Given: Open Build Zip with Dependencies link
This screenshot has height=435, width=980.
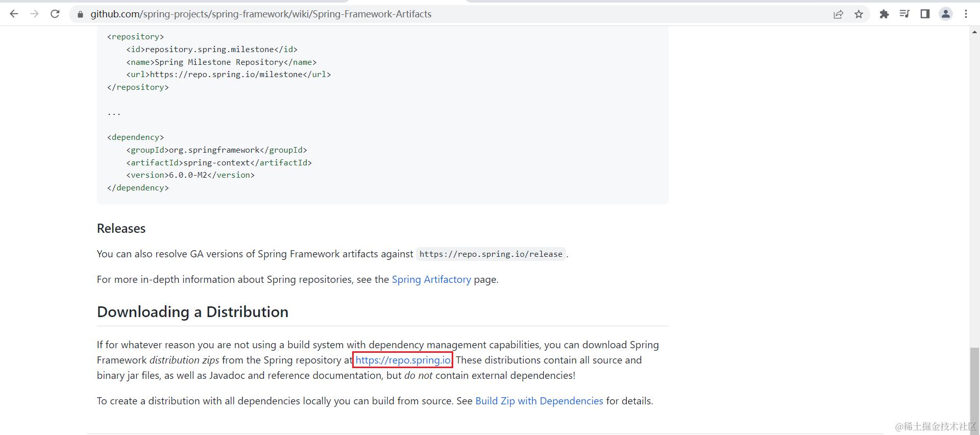Looking at the screenshot, I should click(x=539, y=401).
